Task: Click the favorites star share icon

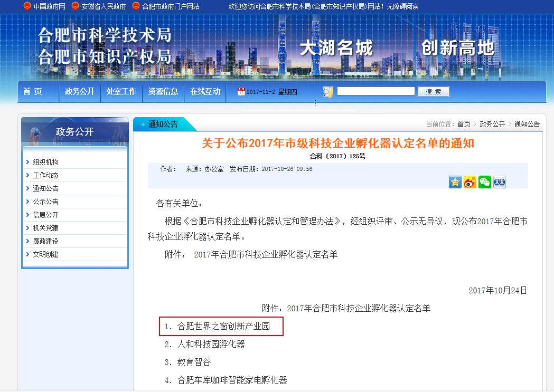Action: 455,182
